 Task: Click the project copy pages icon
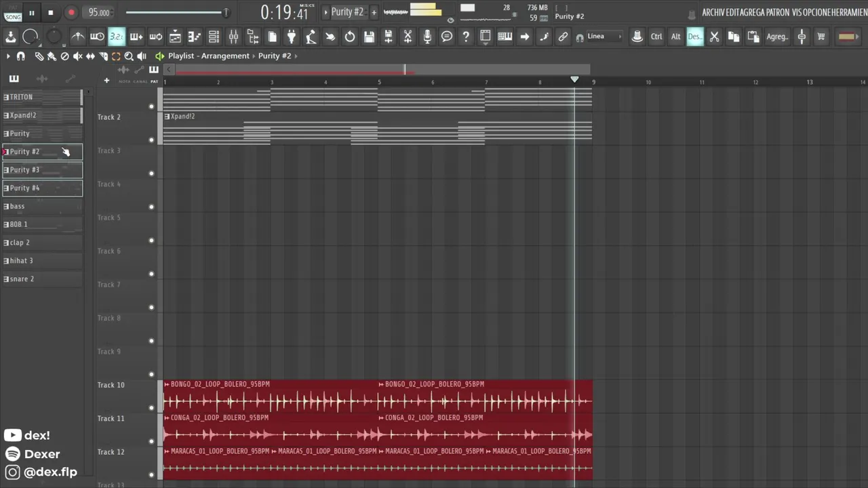(x=272, y=37)
